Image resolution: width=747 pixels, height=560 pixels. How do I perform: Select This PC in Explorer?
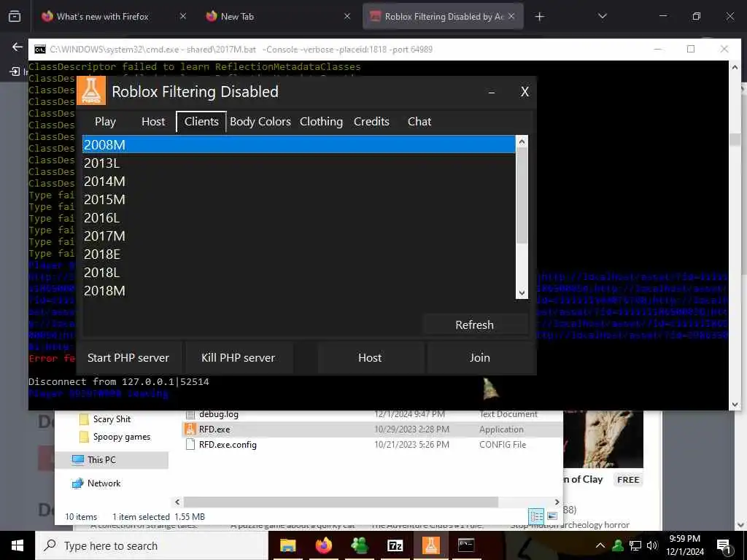[101, 459]
